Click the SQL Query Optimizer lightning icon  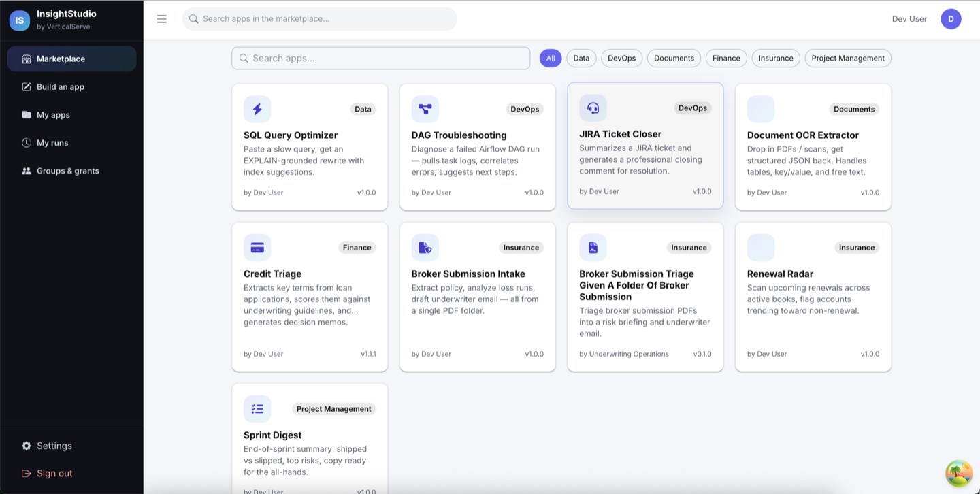(257, 109)
